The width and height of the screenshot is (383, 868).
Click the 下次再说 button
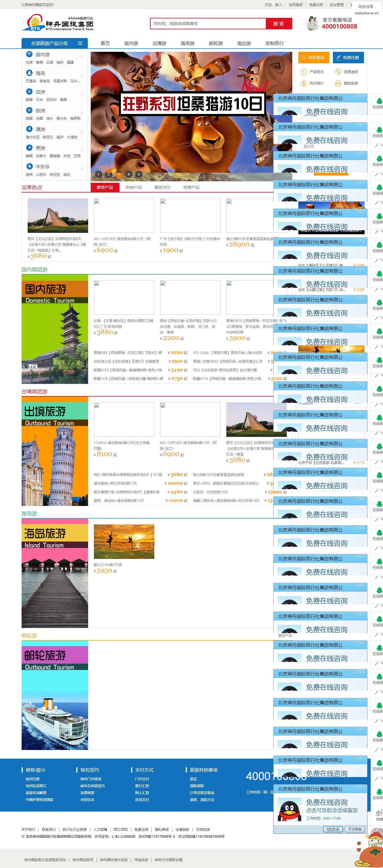coord(355,829)
